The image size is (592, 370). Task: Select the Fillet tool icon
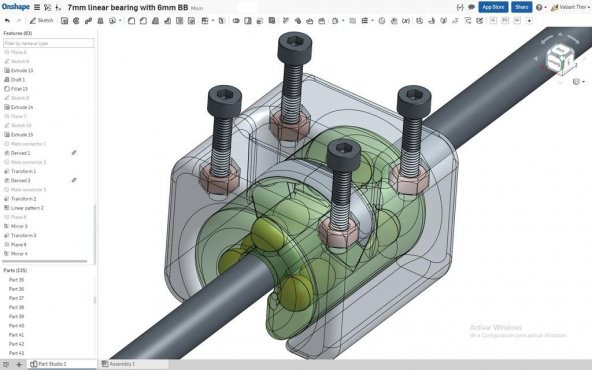(131, 21)
